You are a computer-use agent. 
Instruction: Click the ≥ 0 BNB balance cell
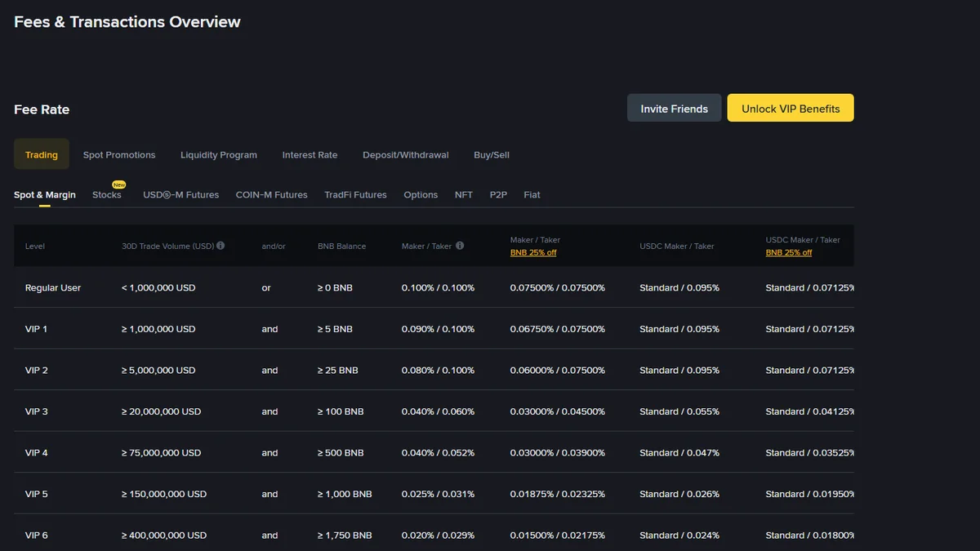pos(335,287)
